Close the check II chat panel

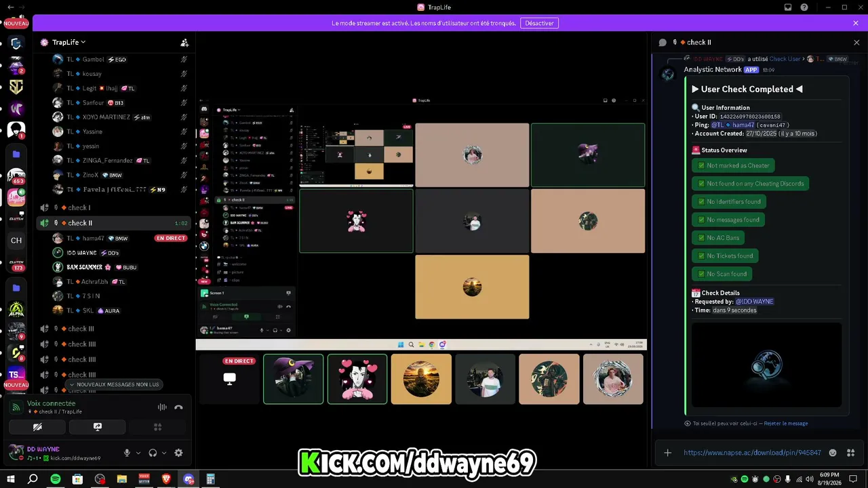[856, 42]
